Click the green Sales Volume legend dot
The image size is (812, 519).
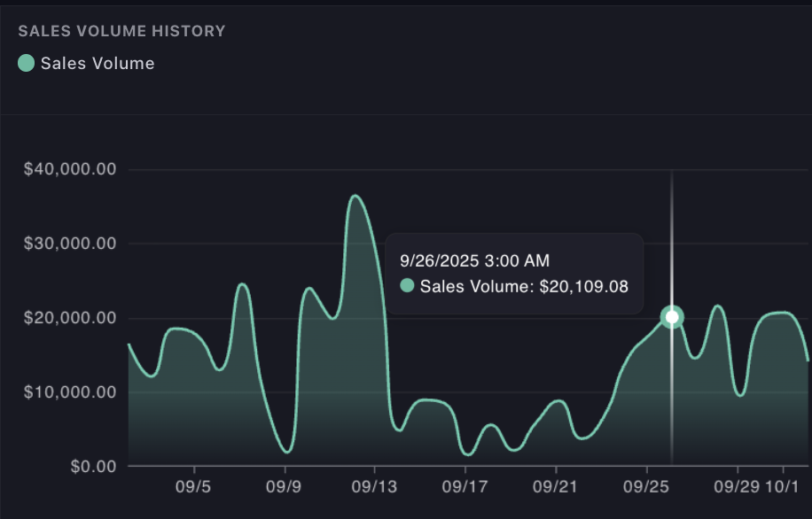pyautogui.click(x=27, y=64)
